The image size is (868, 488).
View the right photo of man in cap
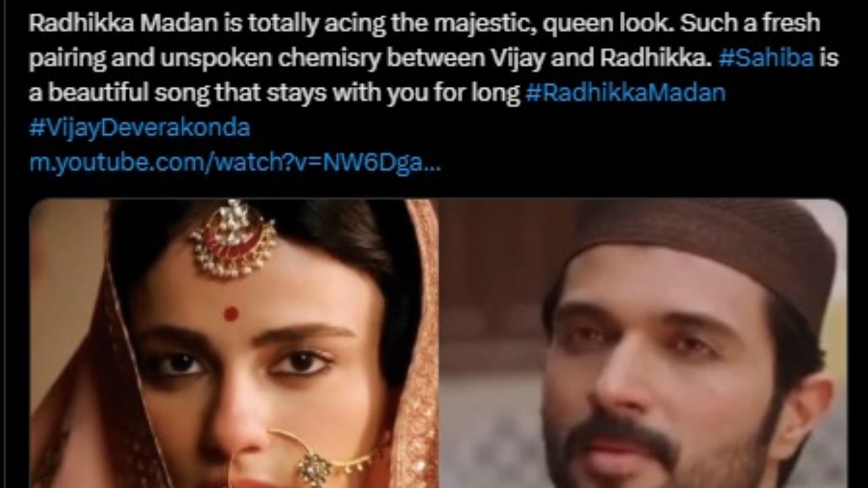[x=644, y=344]
